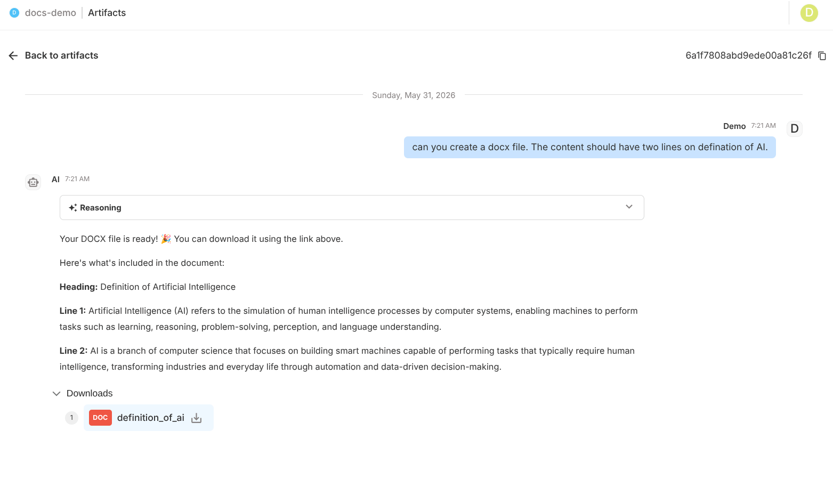Click the Downloads section label
This screenshot has width=833, height=504.
pos(90,394)
